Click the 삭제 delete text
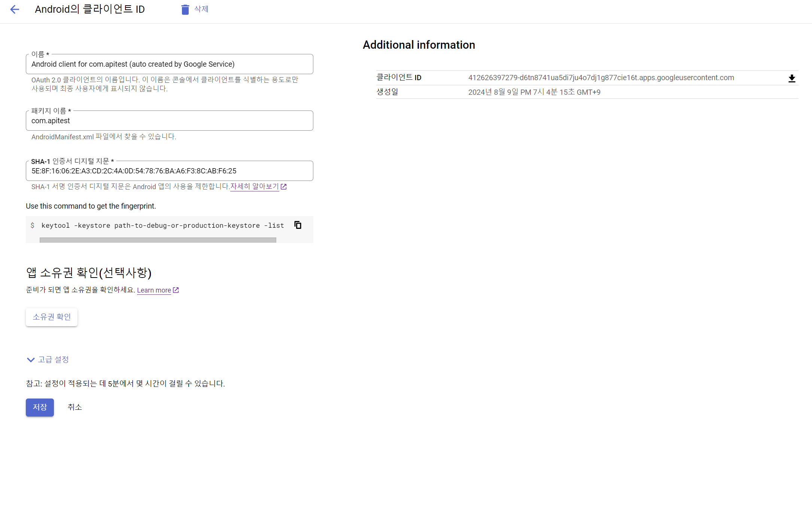The height and width of the screenshot is (521, 812). 201,9
